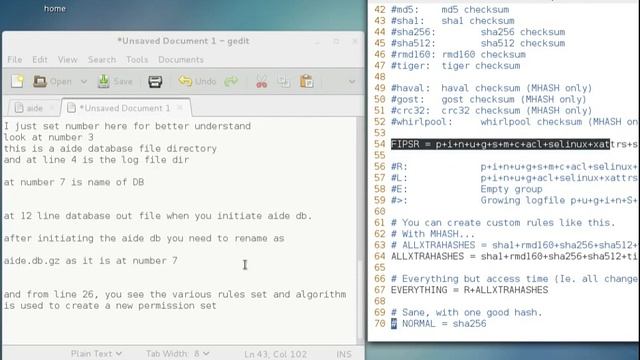Click '#whirlpool:' on line 52 in terminal
This screenshot has width=640, height=360.
point(422,122)
